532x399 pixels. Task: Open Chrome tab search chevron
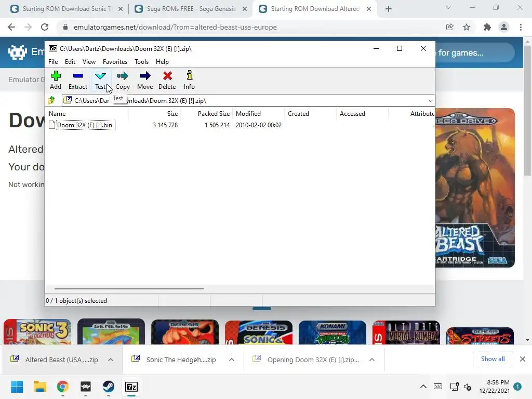point(448,7)
